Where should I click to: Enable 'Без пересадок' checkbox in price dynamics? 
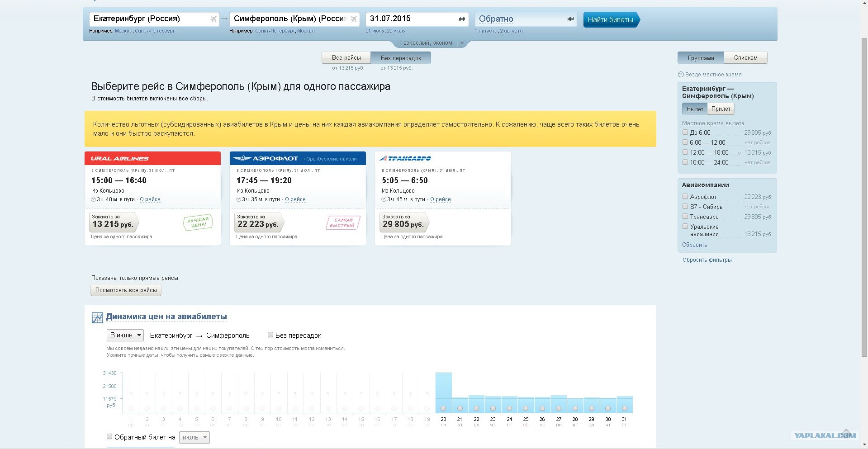(270, 335)
